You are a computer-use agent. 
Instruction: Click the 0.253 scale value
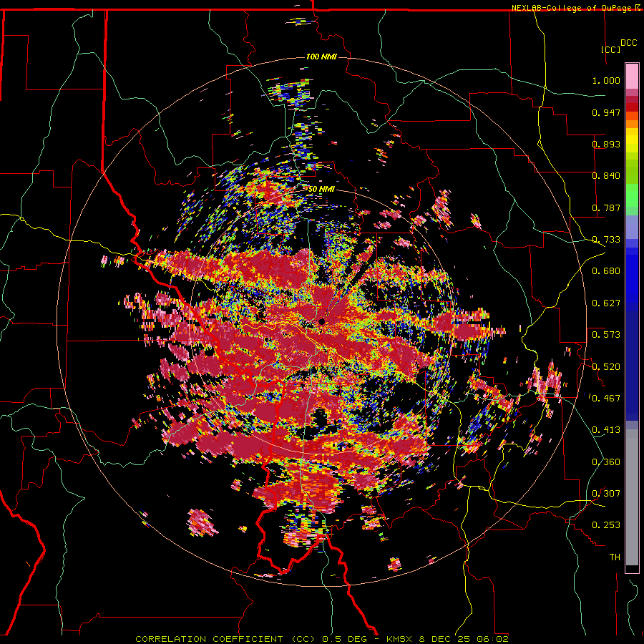pyautogui.click(x=606, y=525)
